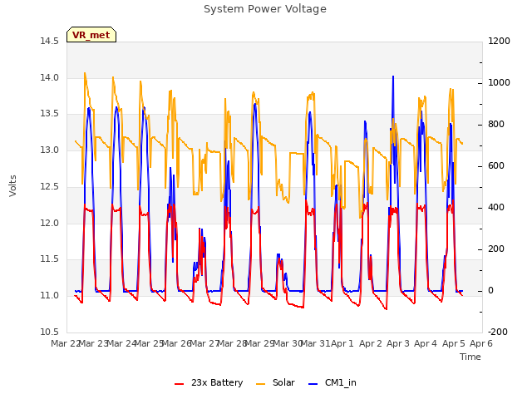Screen dimensions: 532x399
Task: Click the Apr 6 date tick label
Action: coord(480,343)
